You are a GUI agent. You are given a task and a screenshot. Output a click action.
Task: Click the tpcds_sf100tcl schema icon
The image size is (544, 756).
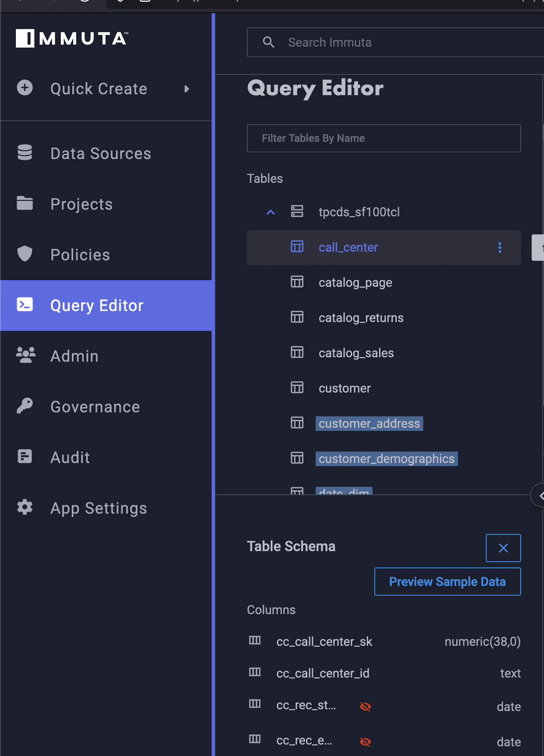(x=297, y=211)
